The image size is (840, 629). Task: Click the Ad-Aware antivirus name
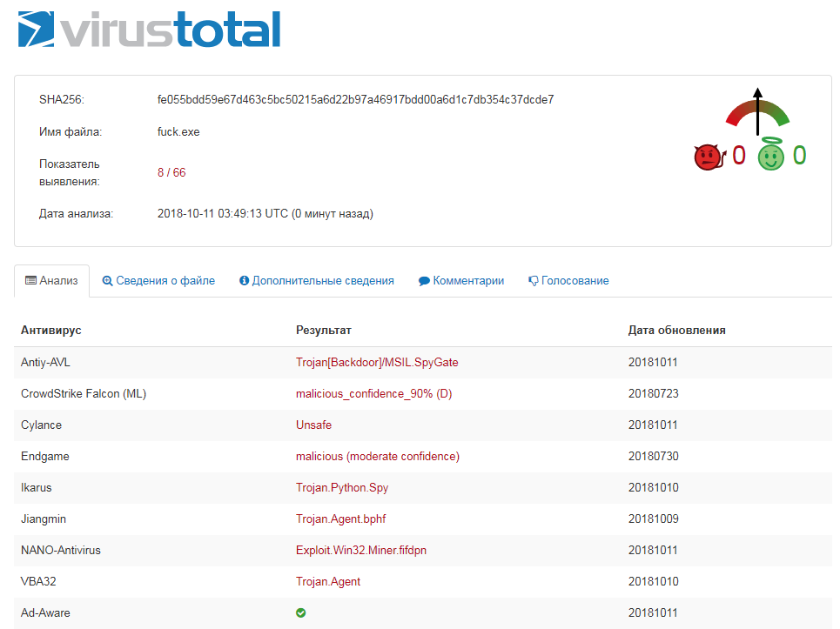(x=45, y=613)
